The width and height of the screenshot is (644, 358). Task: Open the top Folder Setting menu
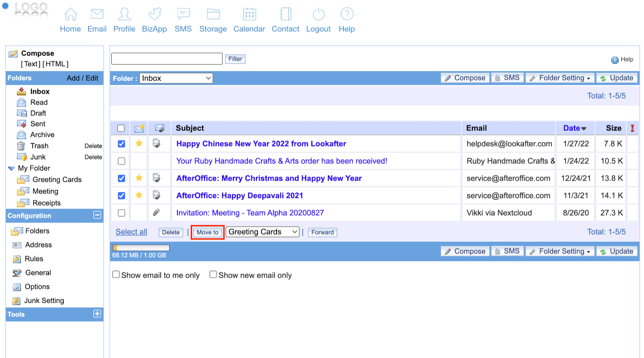[560, 78]
